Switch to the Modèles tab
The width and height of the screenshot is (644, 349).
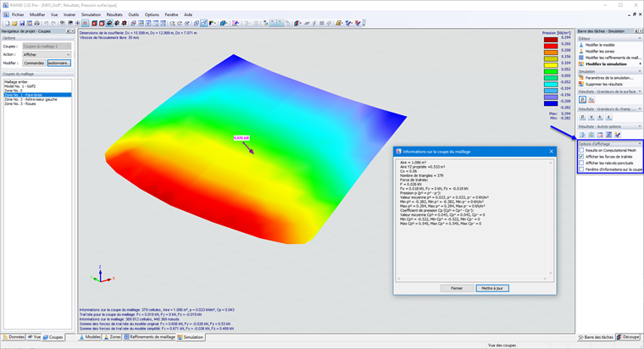coord(90,337)
